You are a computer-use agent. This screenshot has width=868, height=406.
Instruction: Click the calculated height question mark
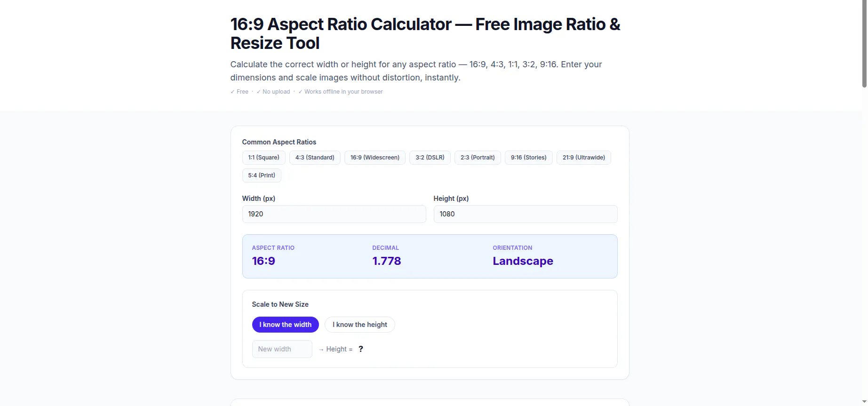(x=361, y=349)
